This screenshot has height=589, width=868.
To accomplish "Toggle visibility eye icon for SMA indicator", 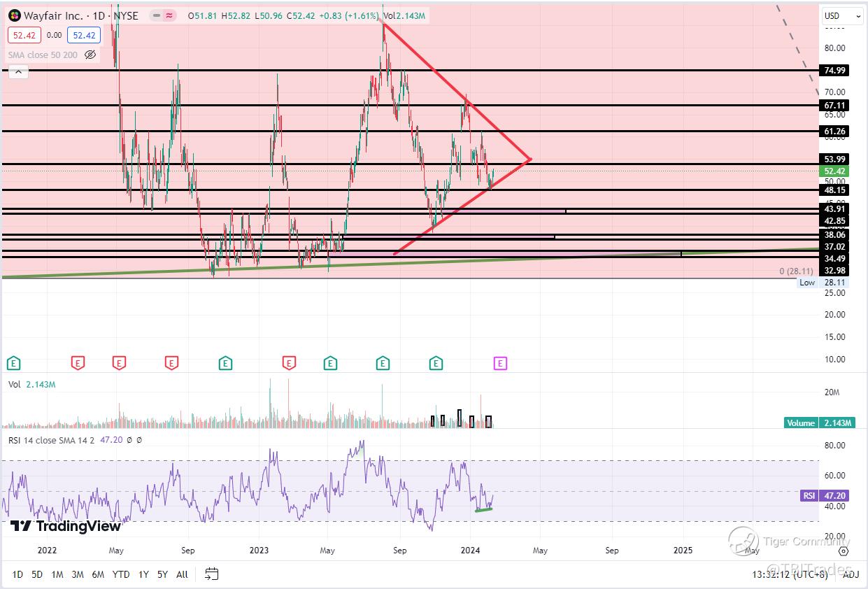I will (90, 54).
